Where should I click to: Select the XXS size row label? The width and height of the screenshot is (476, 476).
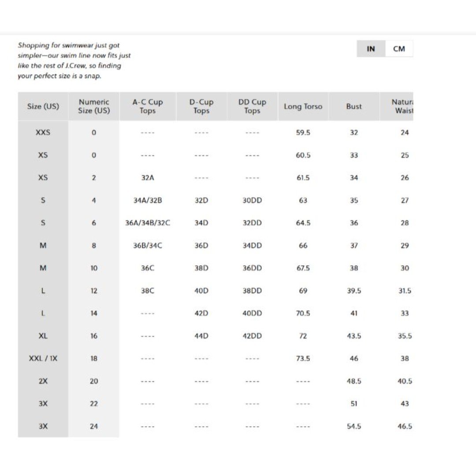(43, 132)
